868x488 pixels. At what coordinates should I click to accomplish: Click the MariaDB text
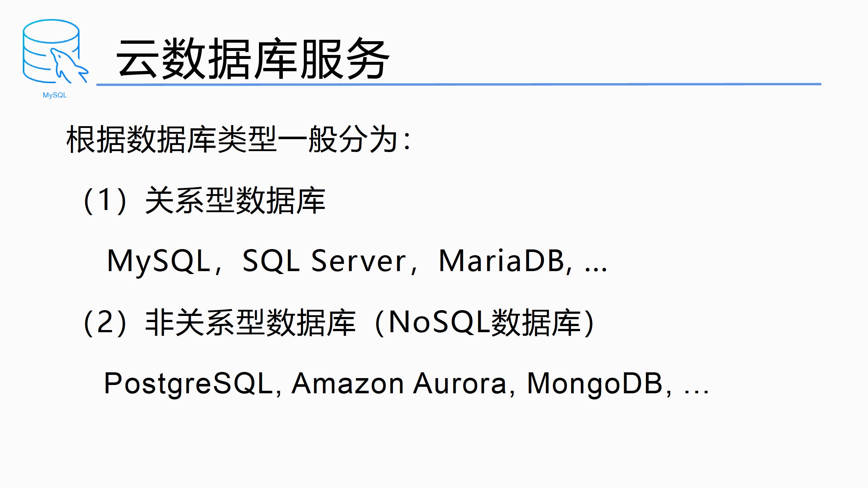(501, 261)
